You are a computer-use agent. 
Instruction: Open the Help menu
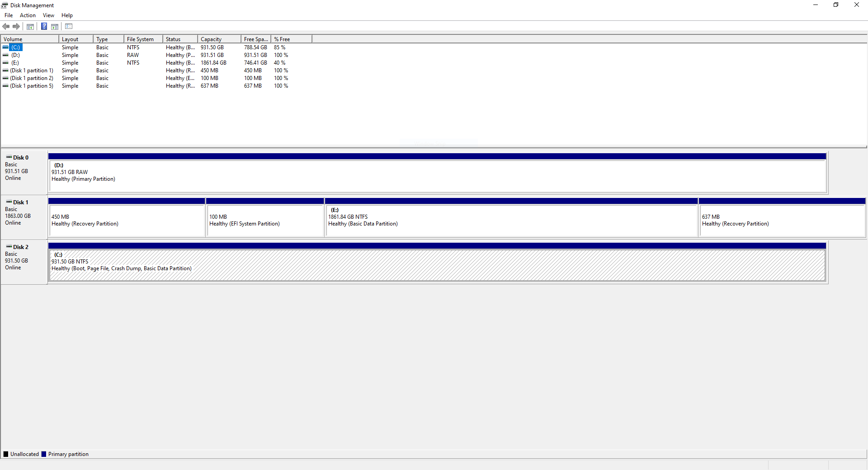[67, 15]
